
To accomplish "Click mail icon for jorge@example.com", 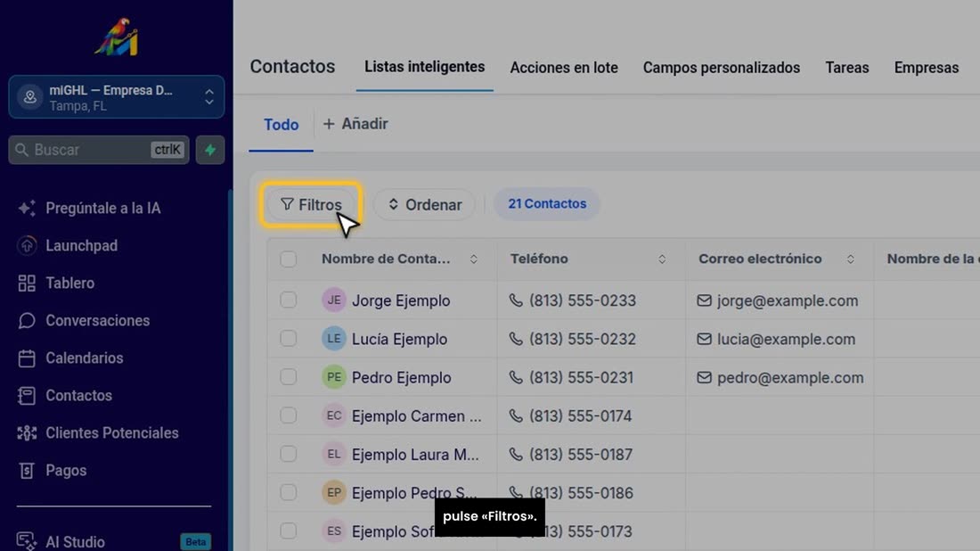I will (x=705, y=300).
